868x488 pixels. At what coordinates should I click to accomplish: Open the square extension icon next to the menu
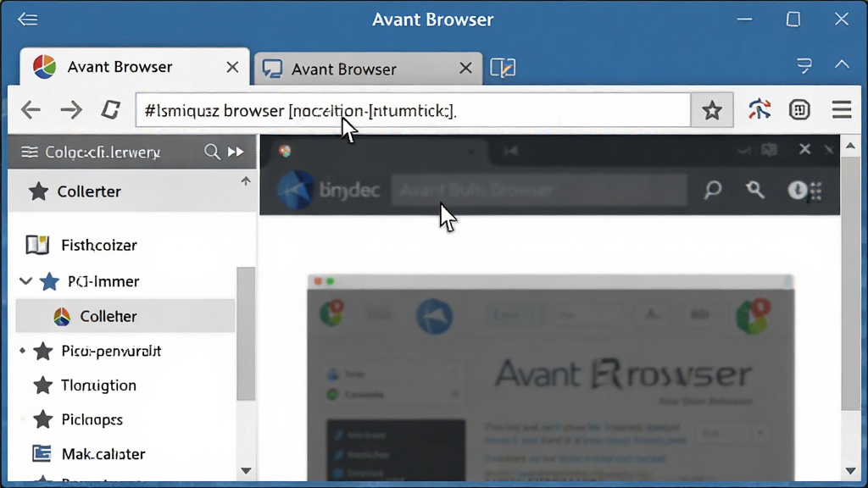(x=799, y=109)
